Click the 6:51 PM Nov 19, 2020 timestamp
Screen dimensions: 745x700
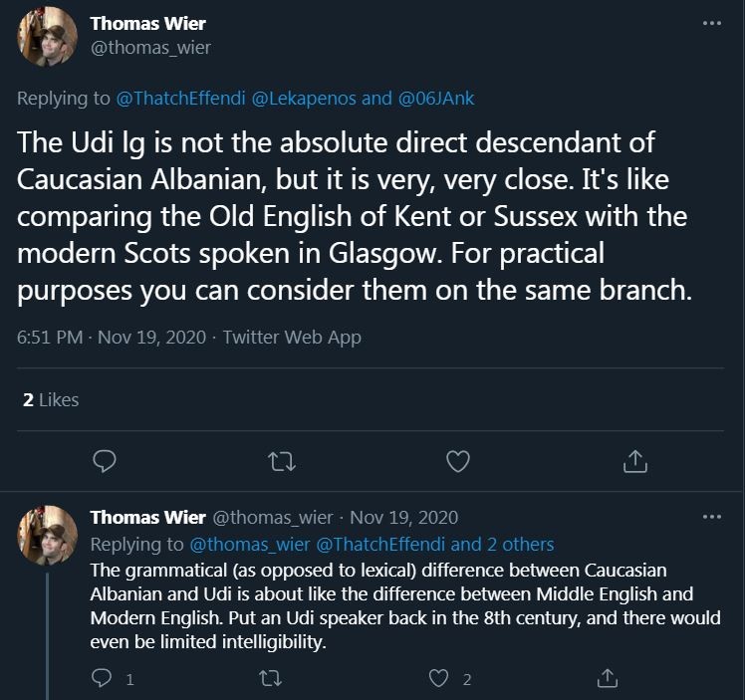pyautogui.click(x=109, y=337)
